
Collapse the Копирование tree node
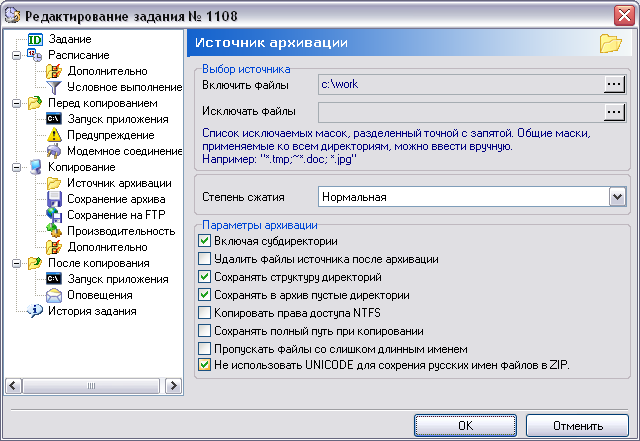pos(15,167)
